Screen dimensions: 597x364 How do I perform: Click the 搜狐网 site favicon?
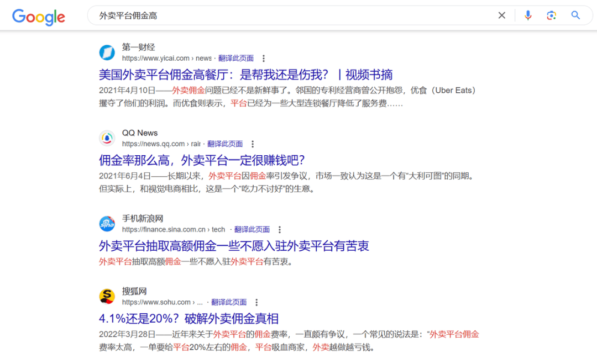tap(107, 297)
